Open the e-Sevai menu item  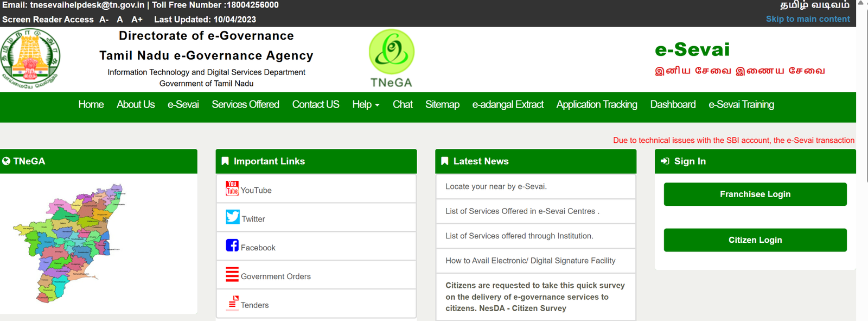point(183,105)
